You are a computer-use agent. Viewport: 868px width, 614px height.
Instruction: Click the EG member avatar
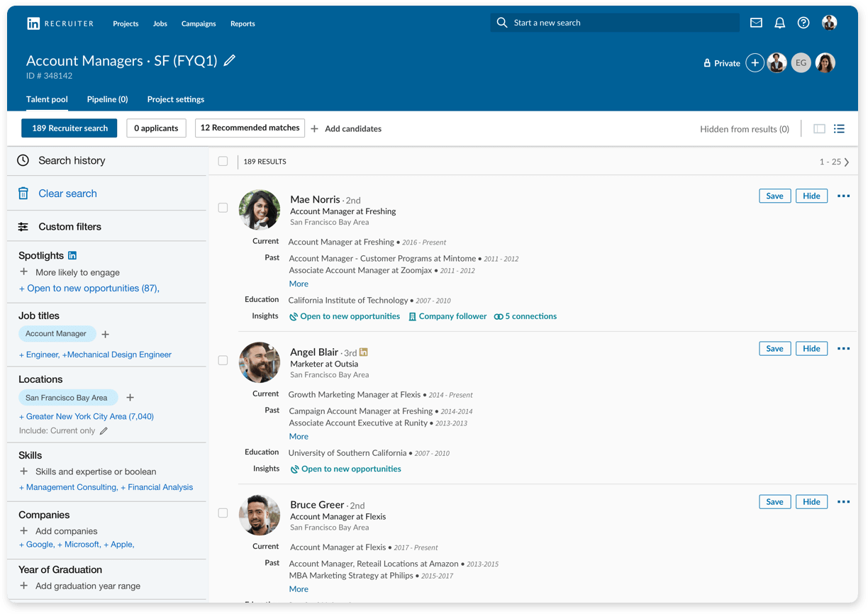click(801, 63)
